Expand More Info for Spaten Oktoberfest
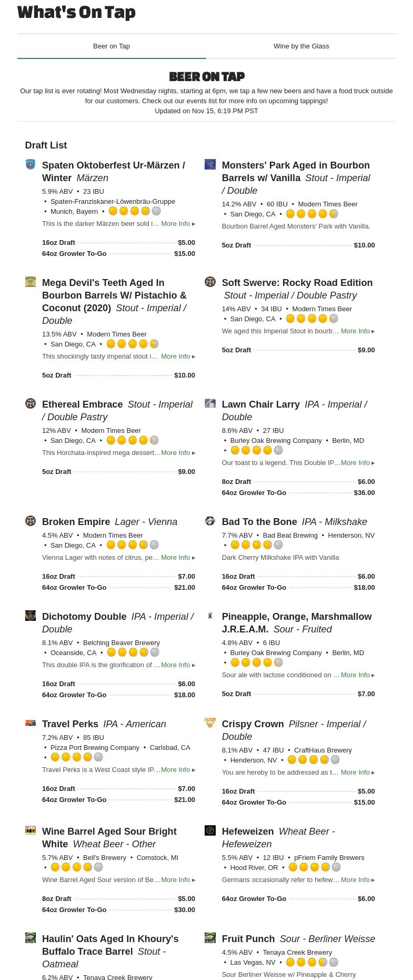The image size is (413, 980). coord(178,224)
